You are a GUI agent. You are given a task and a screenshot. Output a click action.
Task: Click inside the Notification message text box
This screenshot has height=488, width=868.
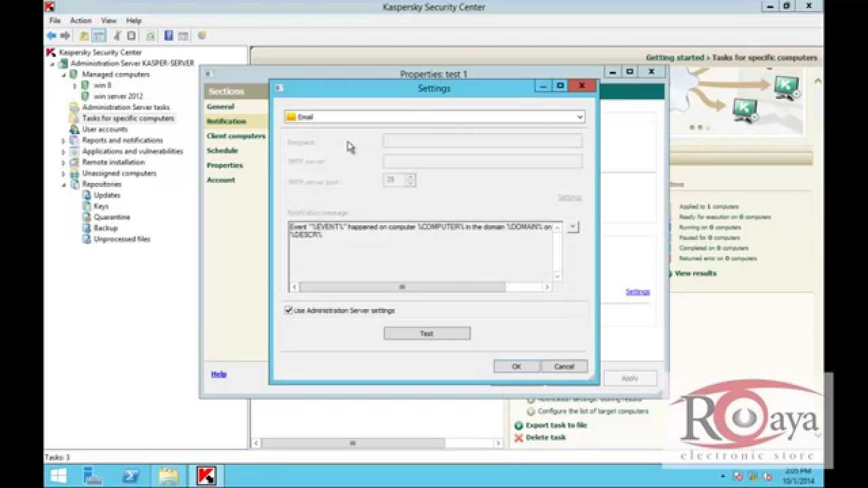420,251
